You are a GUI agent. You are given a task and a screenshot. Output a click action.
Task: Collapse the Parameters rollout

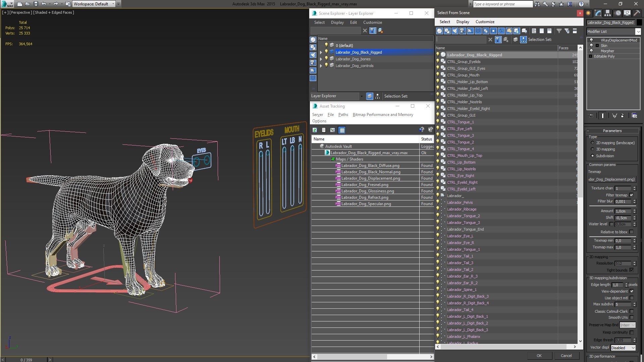pos(612,131)
